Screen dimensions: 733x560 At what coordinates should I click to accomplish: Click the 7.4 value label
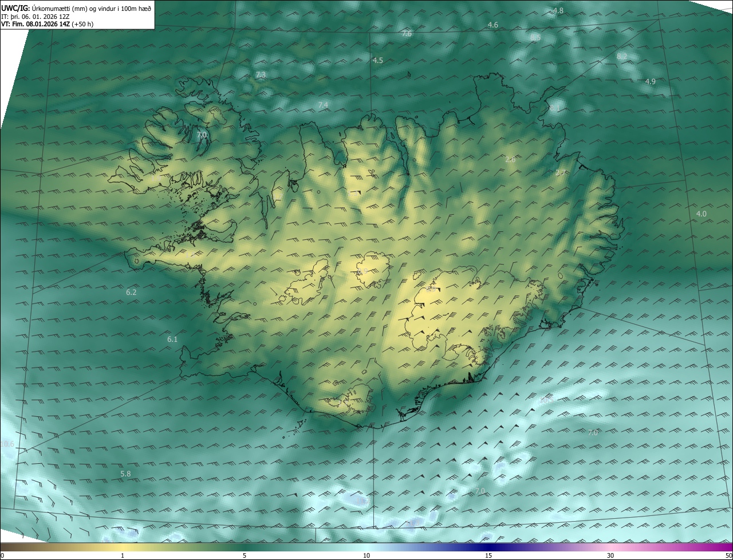(x=323, y=105)
